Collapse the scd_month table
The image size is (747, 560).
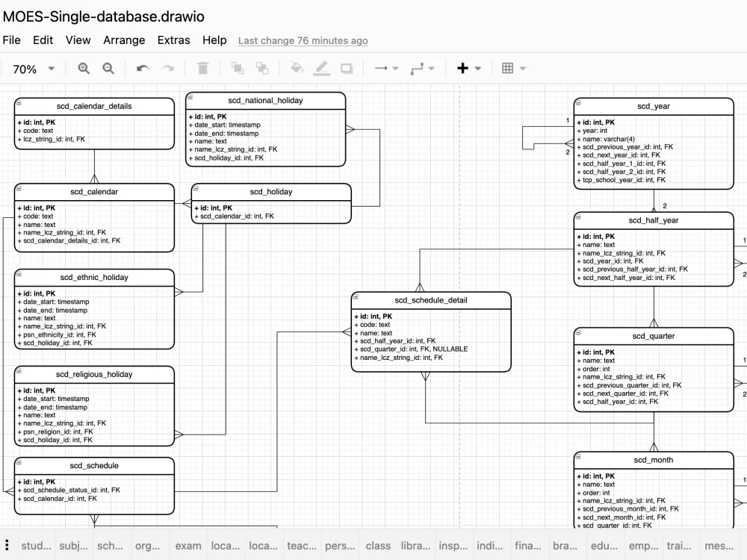point(578,456)
